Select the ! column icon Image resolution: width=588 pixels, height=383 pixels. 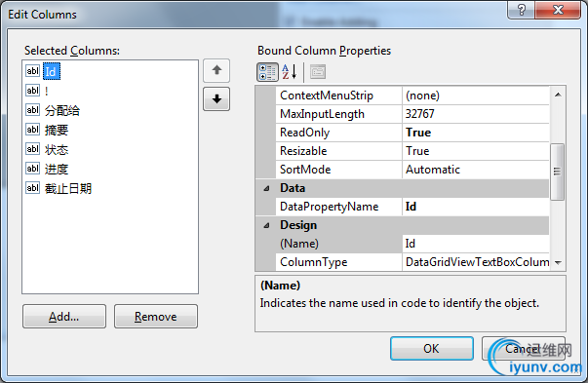tap(32, 91)
